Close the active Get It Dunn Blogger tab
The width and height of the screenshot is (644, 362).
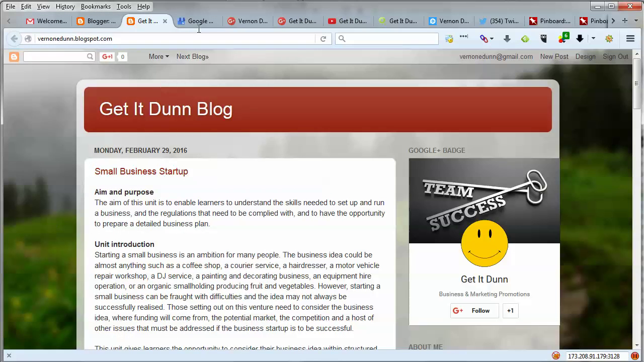pyautogui.click(x=165, y=21)
